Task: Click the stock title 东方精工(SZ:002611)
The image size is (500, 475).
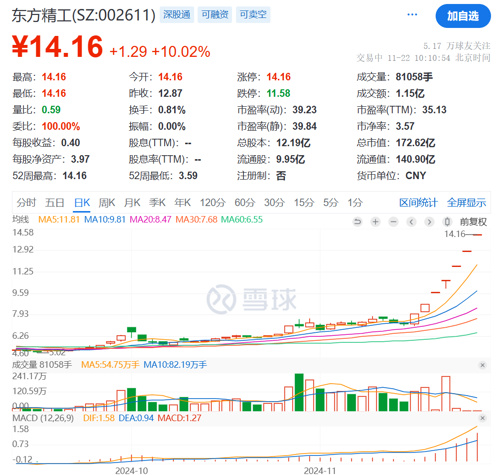Action: [x=84, y=15]
